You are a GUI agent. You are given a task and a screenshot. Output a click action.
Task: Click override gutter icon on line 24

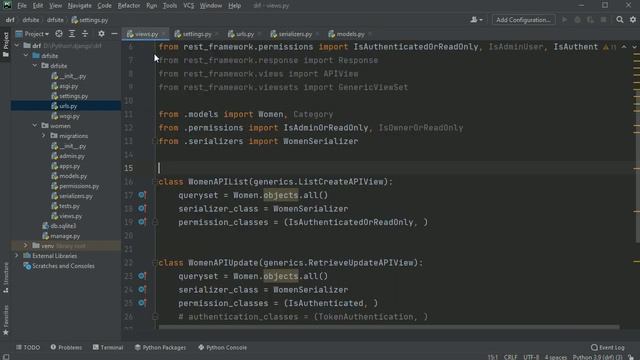142,289
